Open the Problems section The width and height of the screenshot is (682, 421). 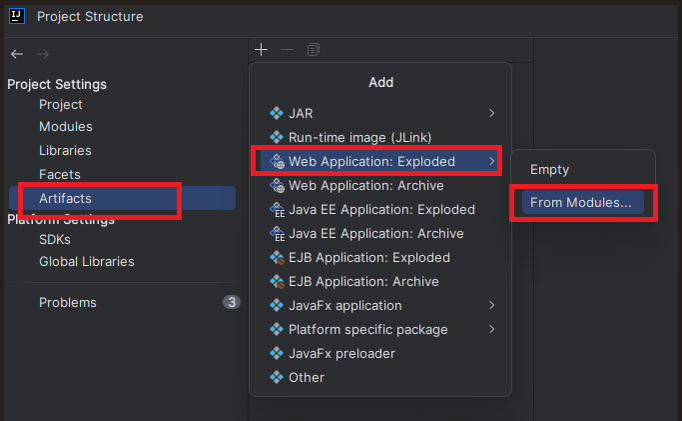coord(68,302)
